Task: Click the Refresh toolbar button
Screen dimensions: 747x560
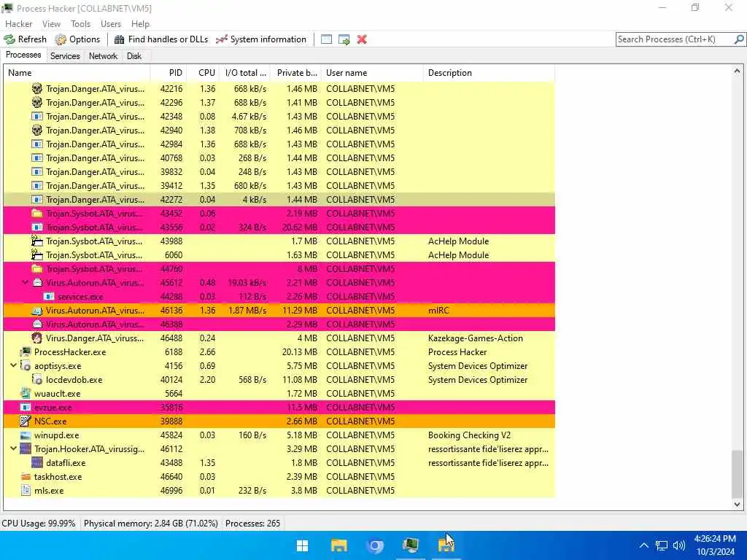Action: coord(26,39)
